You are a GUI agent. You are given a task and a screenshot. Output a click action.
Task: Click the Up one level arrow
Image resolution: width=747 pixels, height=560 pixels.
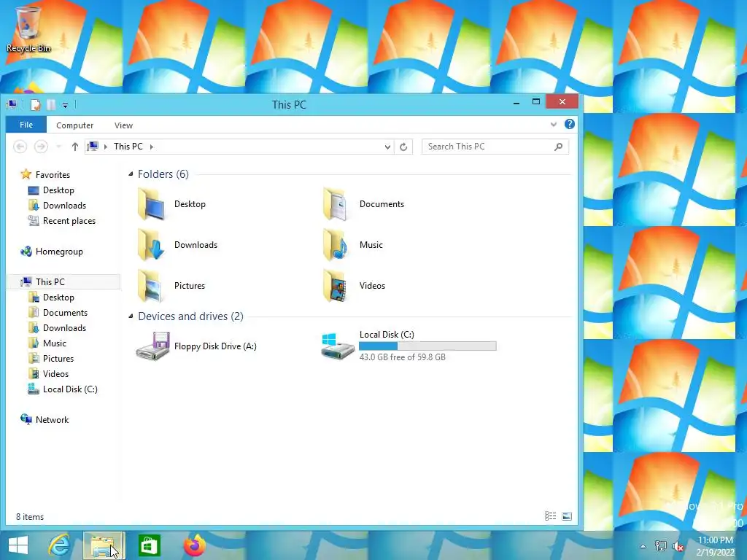click(75, 147)
